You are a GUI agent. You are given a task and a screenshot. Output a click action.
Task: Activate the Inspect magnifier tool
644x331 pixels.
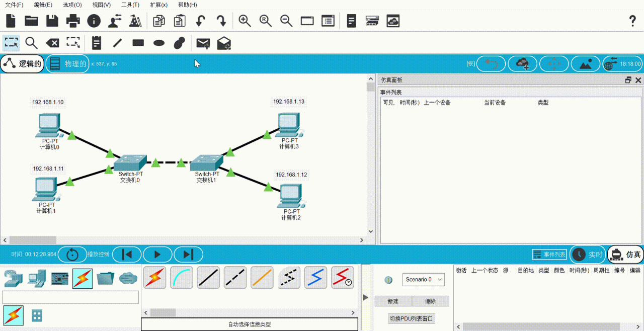tap(32, 43)
